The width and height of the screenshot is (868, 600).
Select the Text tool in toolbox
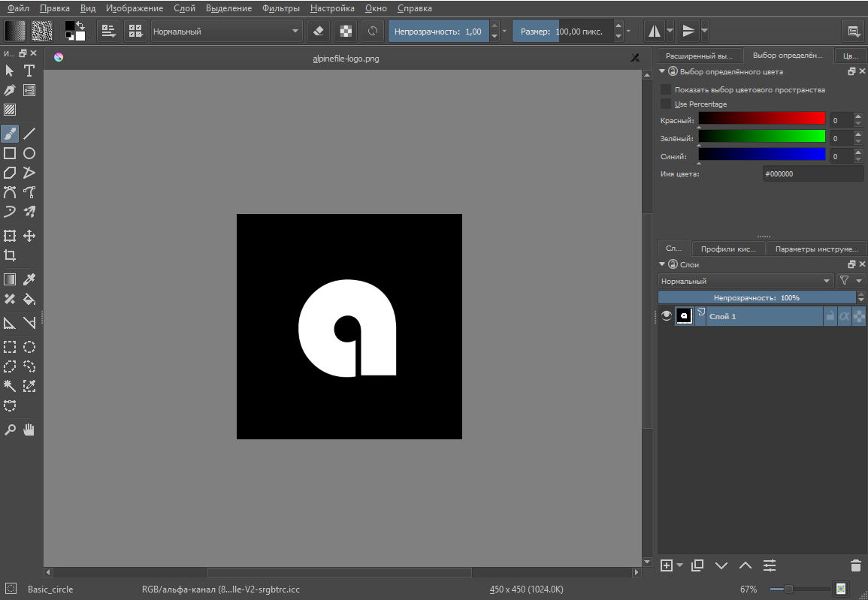(x=29, y=71)
